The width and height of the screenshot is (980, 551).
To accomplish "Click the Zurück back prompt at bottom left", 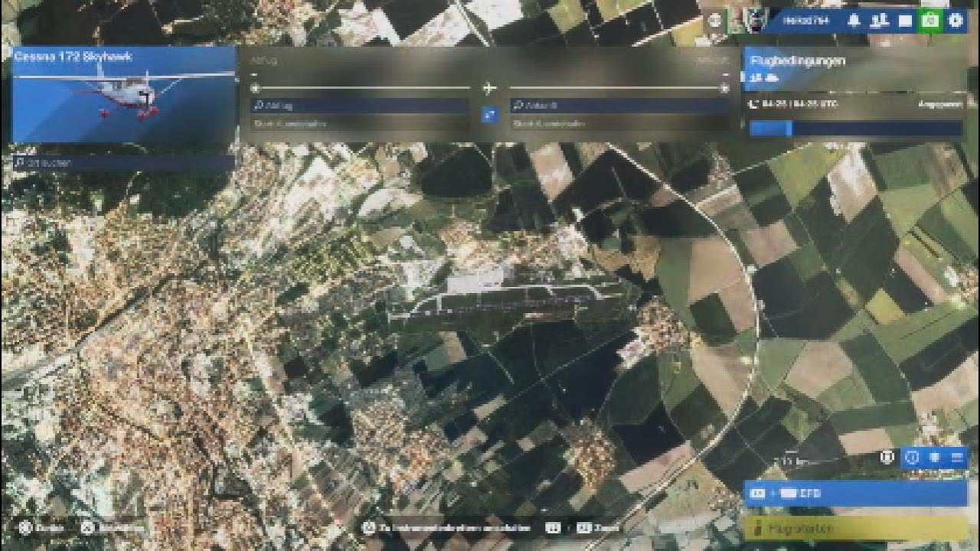I will tap(41, 527).
